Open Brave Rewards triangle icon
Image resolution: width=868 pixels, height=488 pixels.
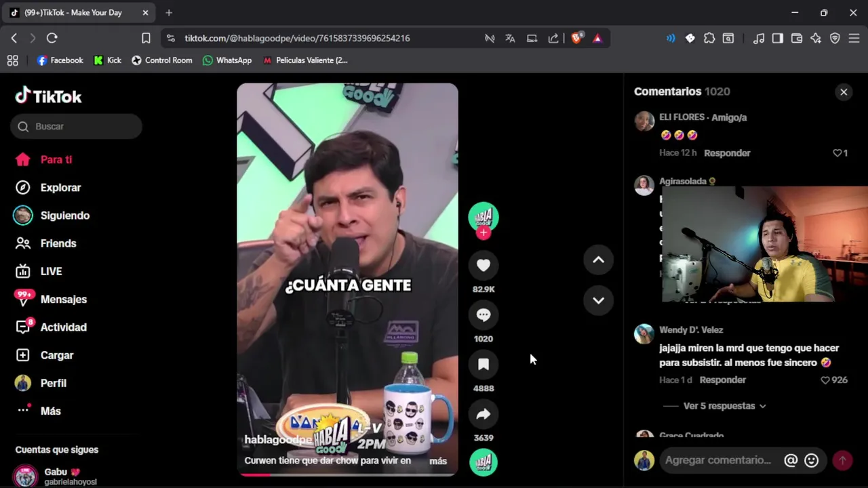click(597, 38)
